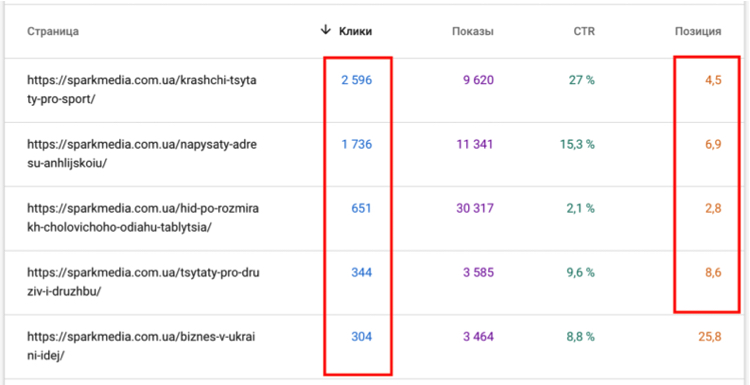The width and height of the screenshot is (750, 385).
Task: Select CTR value 8,8 %
Action: pyautogui.click(x=580, y=337)
